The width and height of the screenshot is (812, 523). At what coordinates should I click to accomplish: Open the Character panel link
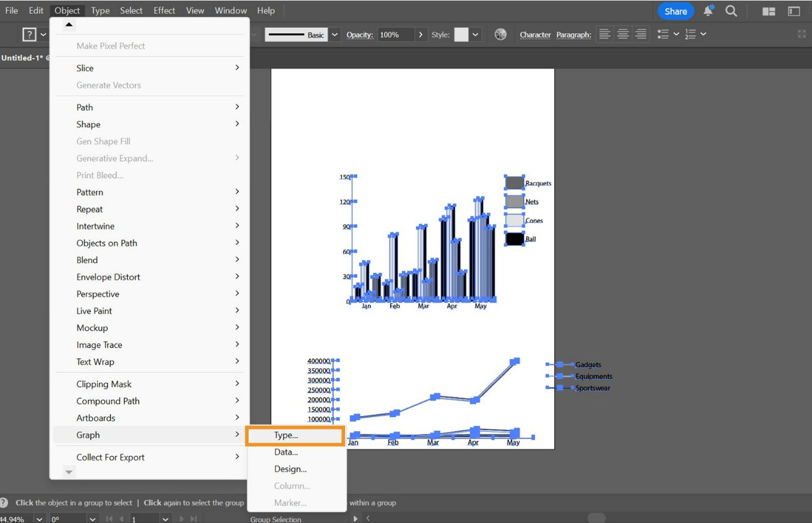pyautogui.click(x=534, y=35)
